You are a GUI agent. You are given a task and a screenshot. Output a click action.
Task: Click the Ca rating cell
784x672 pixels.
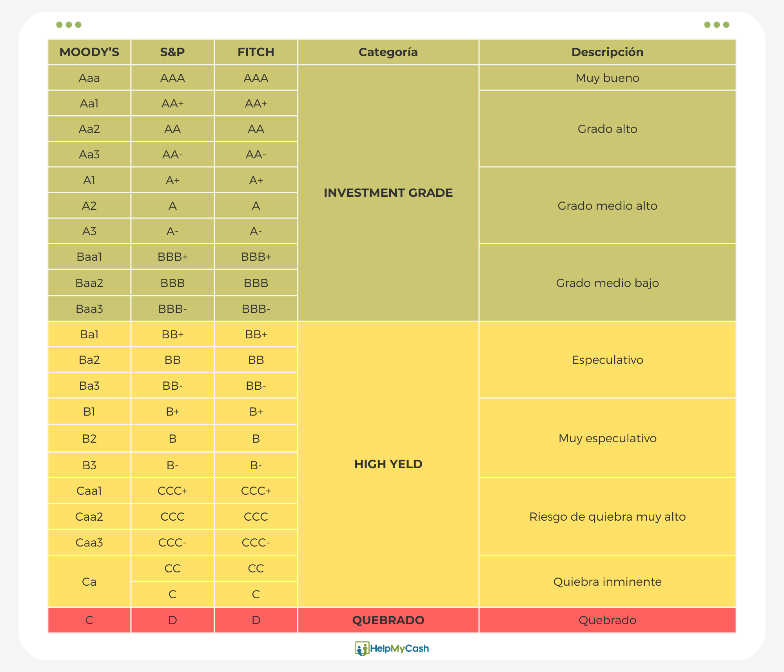pyautogui.click(x=89, y=581)
